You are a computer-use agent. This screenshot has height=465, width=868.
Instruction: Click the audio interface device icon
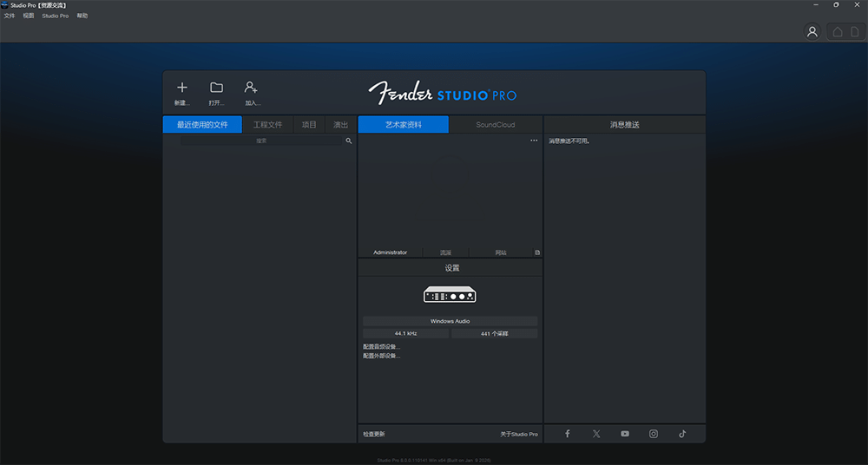[x=450, y=295]
